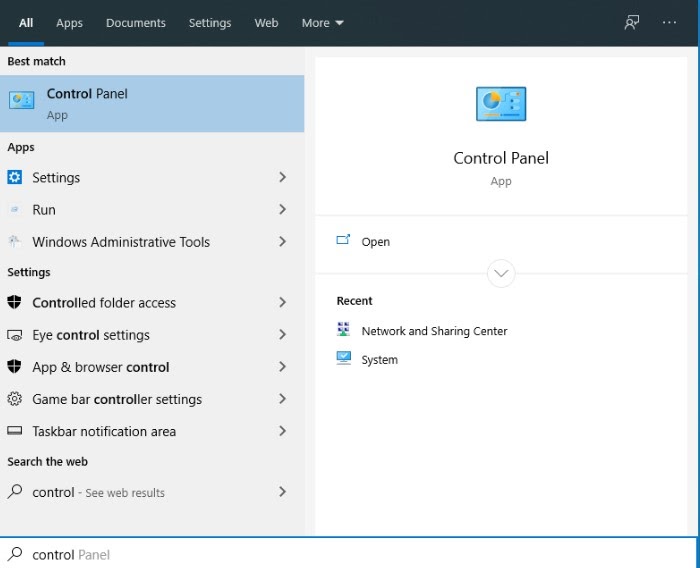This screenshot has width=700, height=568.
Task: Click the Windows Administrative Tools icon
Action: [x=14, y=242]
